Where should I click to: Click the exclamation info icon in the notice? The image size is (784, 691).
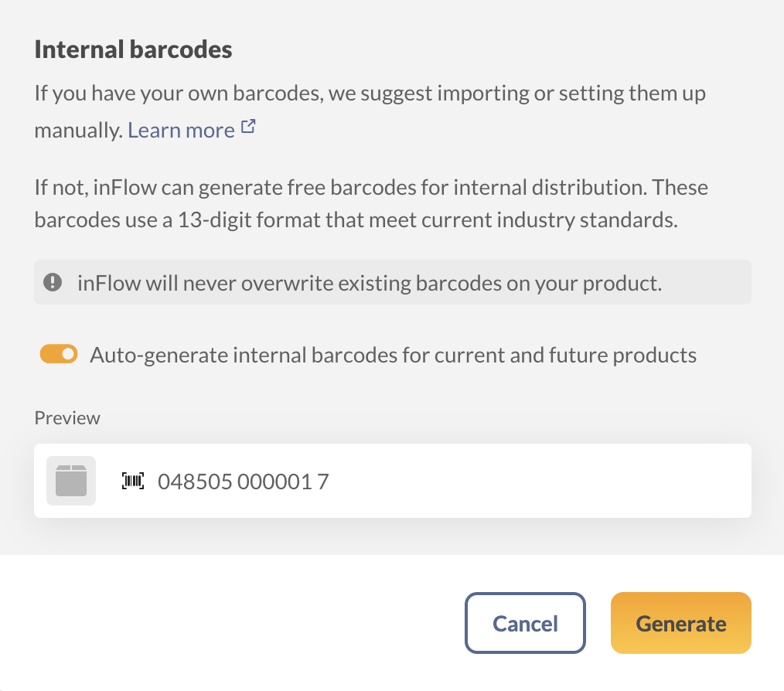coord(53,282)
